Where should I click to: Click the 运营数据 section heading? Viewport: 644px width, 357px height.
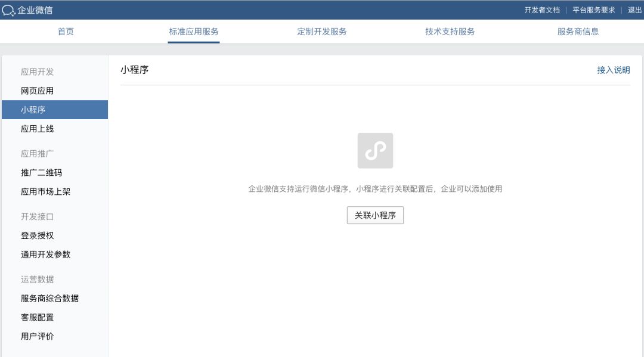tap(38, 280)
